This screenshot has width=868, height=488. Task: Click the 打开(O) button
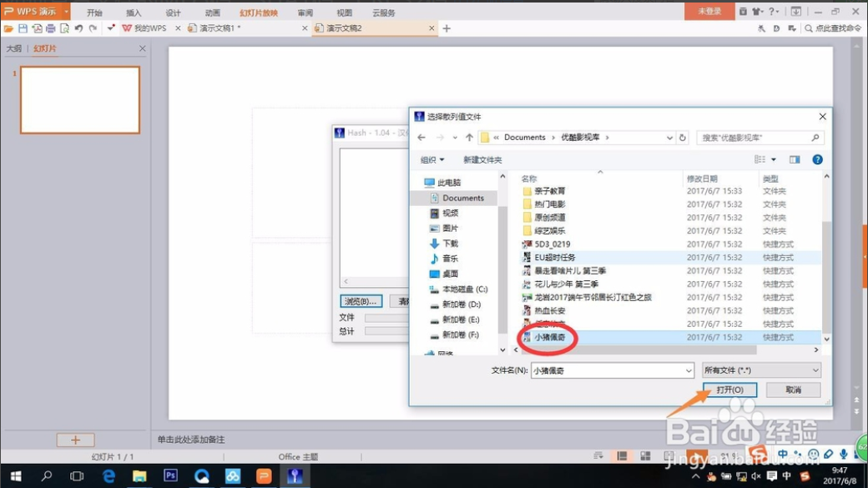tap(729, 390)
